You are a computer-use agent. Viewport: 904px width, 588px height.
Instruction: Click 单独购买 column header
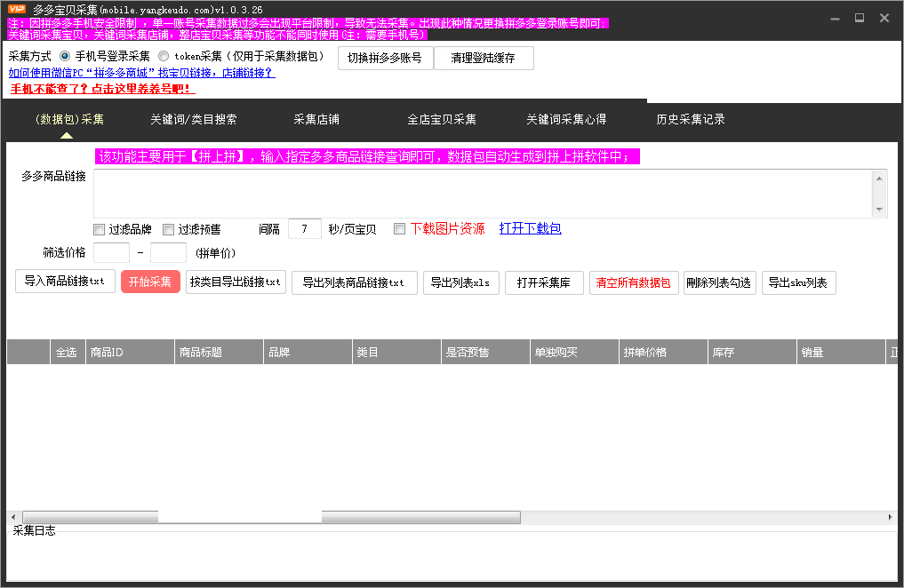pos(574,352)
